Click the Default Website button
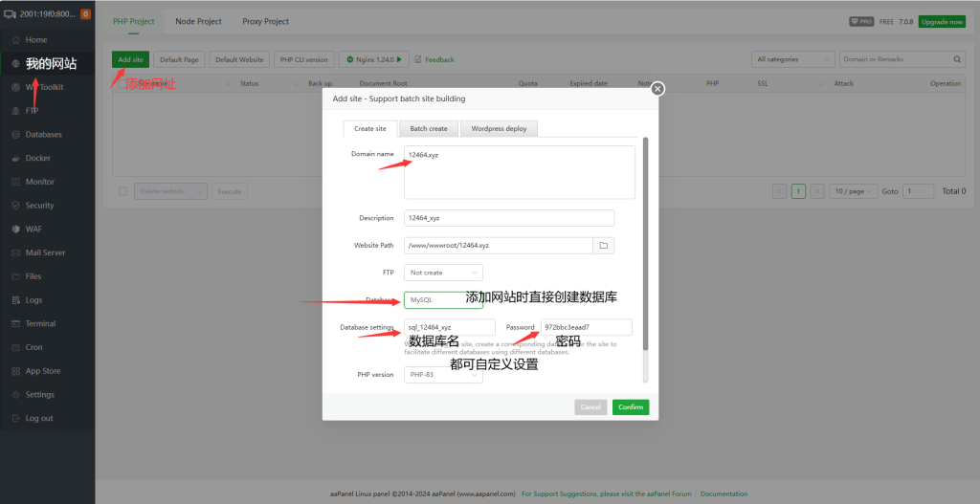Image resolution: width=980 pixels, height=504 pixels. point(239,59)
